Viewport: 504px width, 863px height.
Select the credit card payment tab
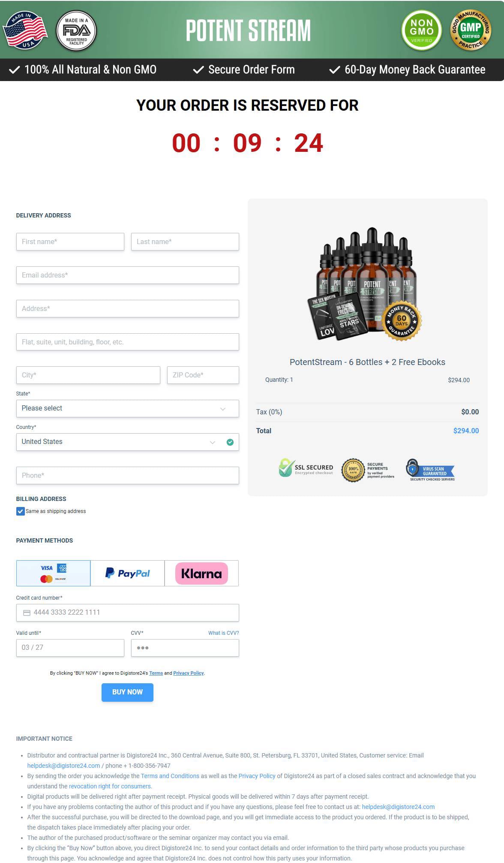(53, 573)
